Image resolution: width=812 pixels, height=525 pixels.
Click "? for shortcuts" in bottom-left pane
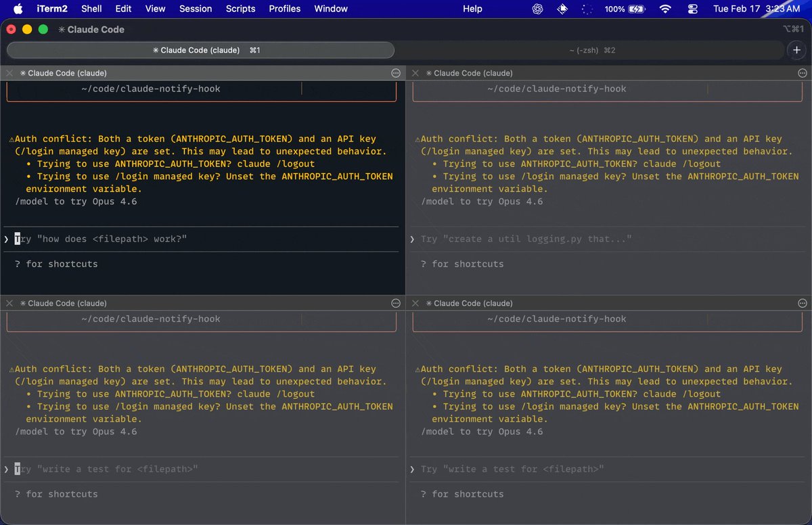click(x=56, y=494)
